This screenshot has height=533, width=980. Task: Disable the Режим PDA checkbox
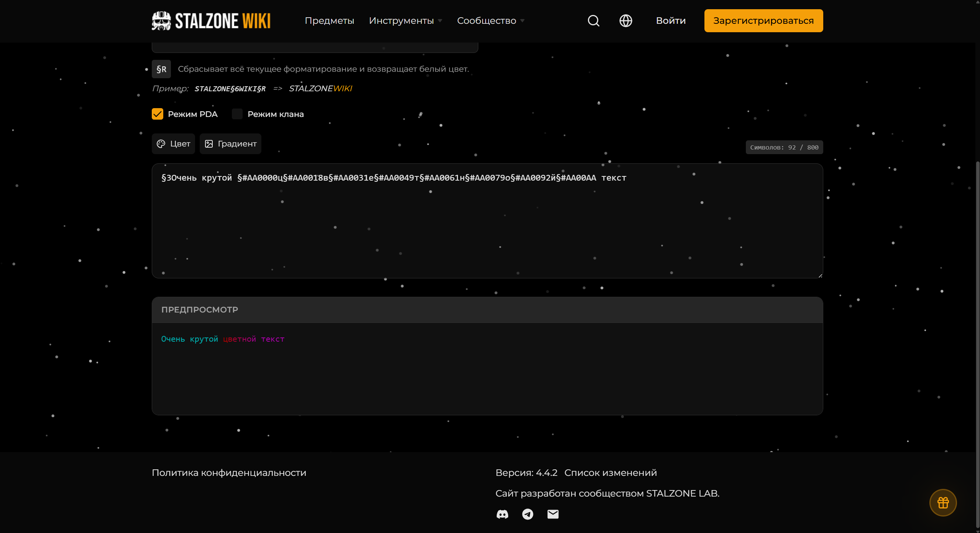tap(158, 114)
